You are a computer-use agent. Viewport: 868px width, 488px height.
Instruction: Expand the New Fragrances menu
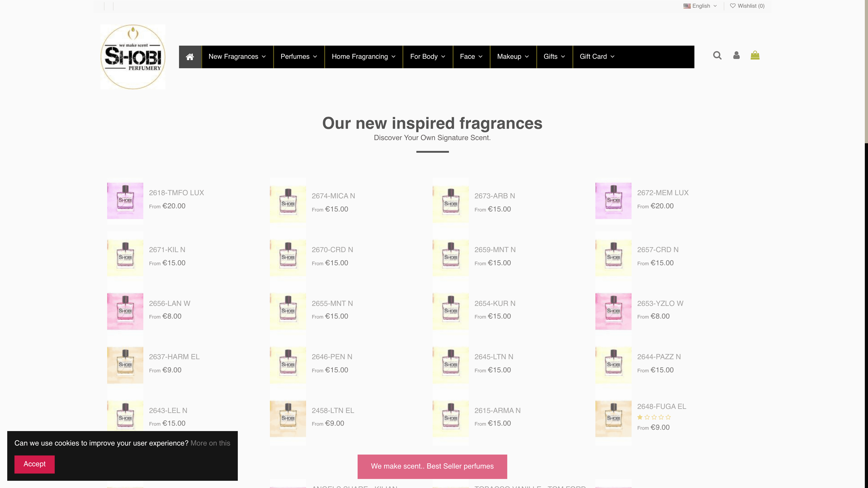(237, 56)
